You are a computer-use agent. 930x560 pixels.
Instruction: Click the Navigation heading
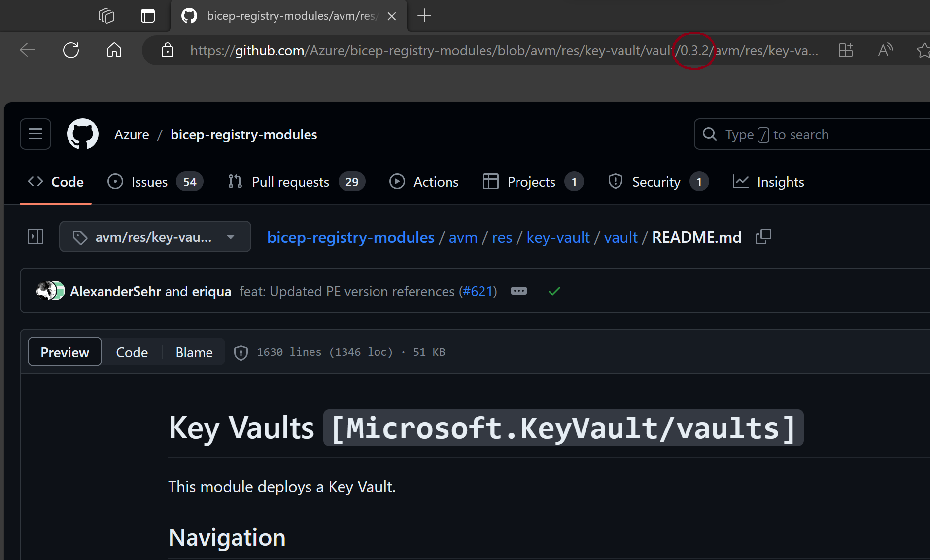click(x=227, y=537)
